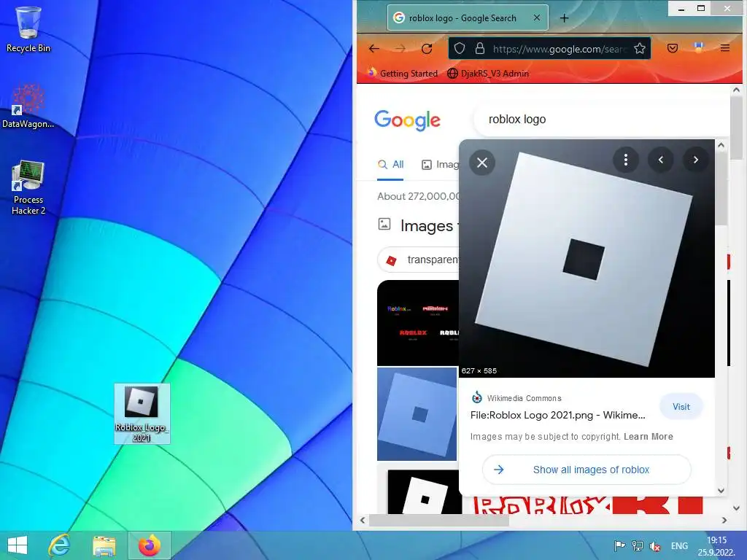
Task: Click the page horizontal scrollbar right arrow
Action: pos(724,521)
